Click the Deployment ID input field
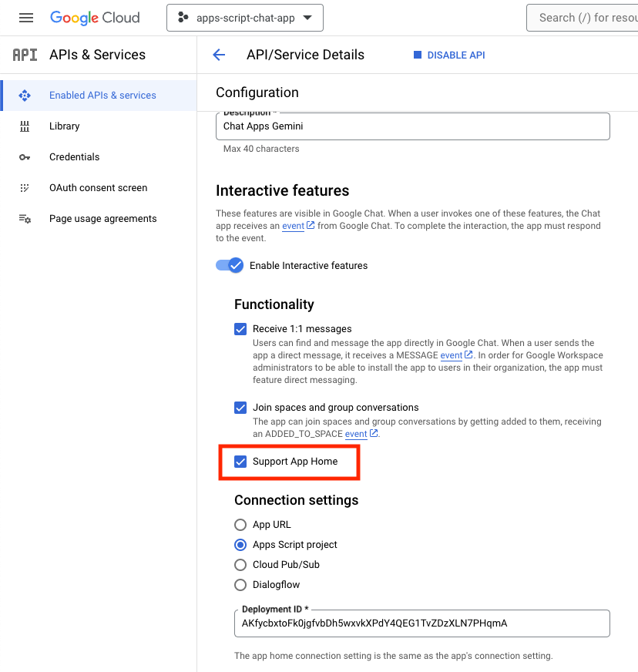 421,623
